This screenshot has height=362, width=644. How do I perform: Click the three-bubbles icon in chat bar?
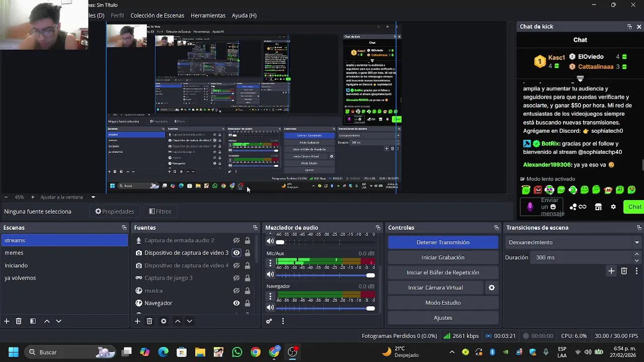point(573,207)
